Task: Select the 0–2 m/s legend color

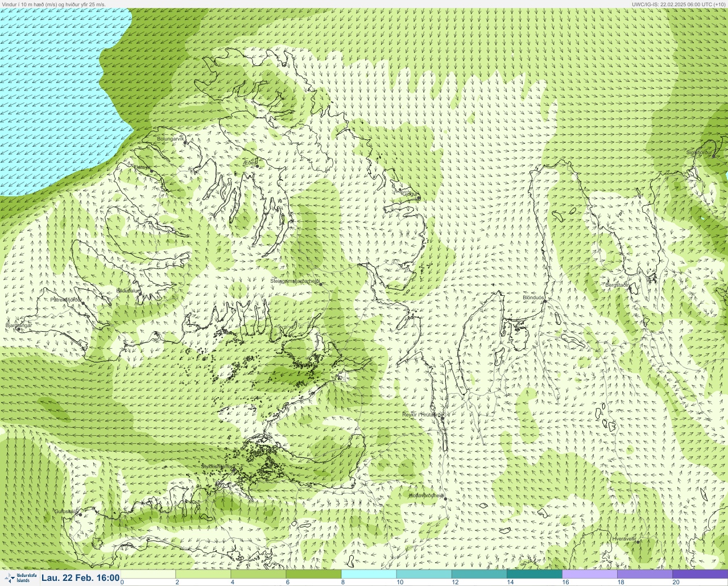Action: coord(148,574)
